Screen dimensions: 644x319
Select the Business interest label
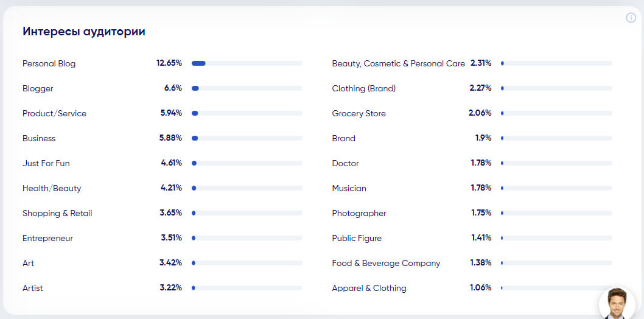coord(39,138)
